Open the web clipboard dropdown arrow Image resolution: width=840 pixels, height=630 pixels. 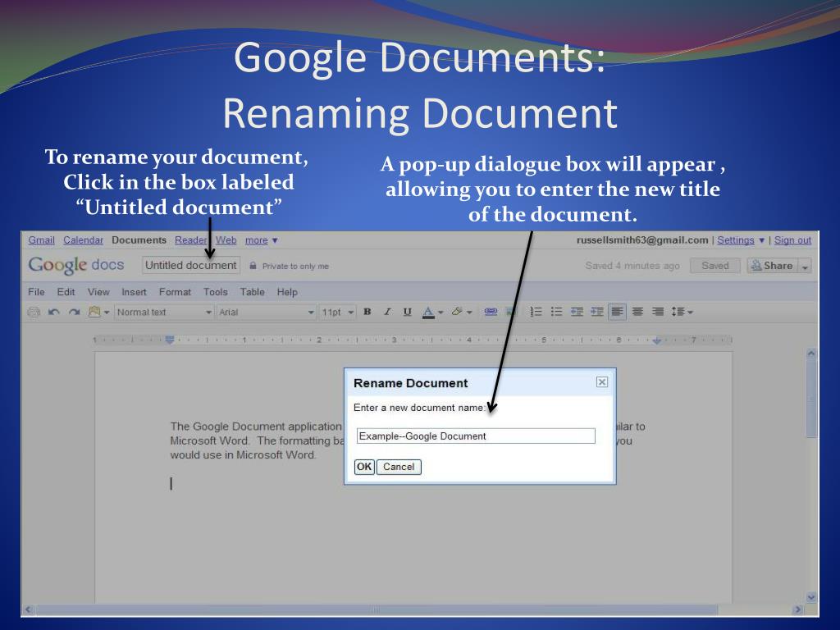(x=107, y=313)
